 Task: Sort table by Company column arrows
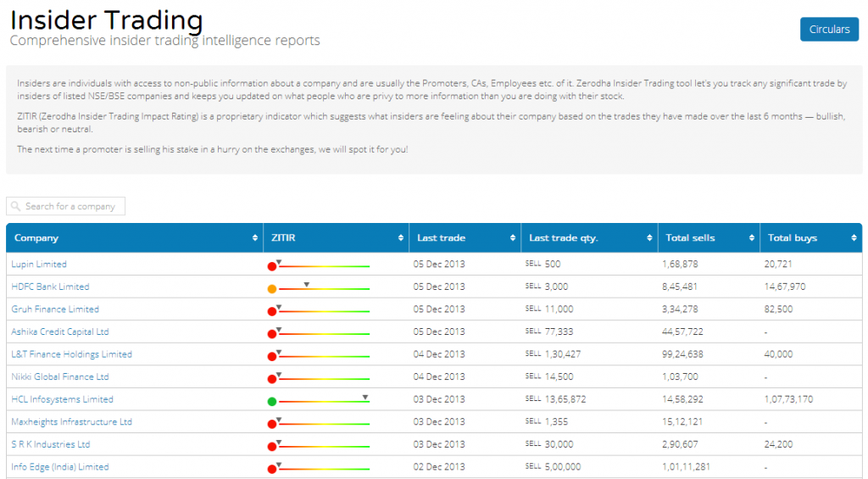click(x=254, y=237)
